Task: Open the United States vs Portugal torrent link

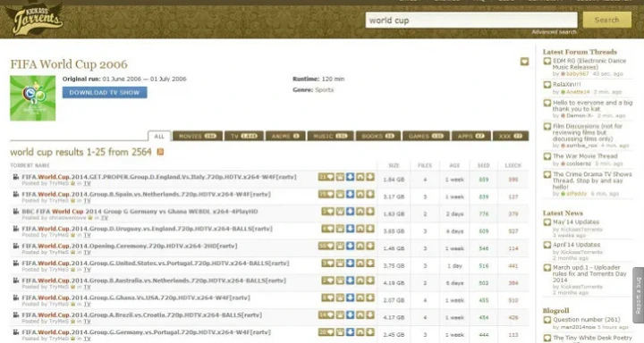Action: 156,263
